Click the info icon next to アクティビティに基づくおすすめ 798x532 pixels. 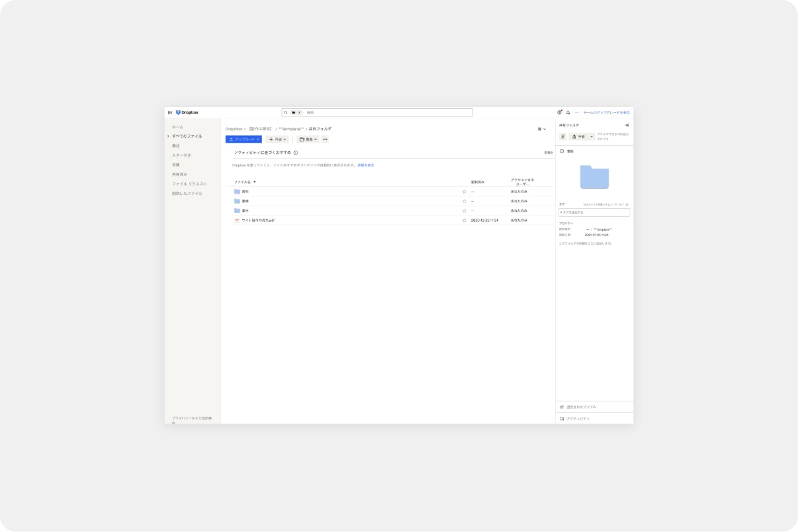point(296,153)
